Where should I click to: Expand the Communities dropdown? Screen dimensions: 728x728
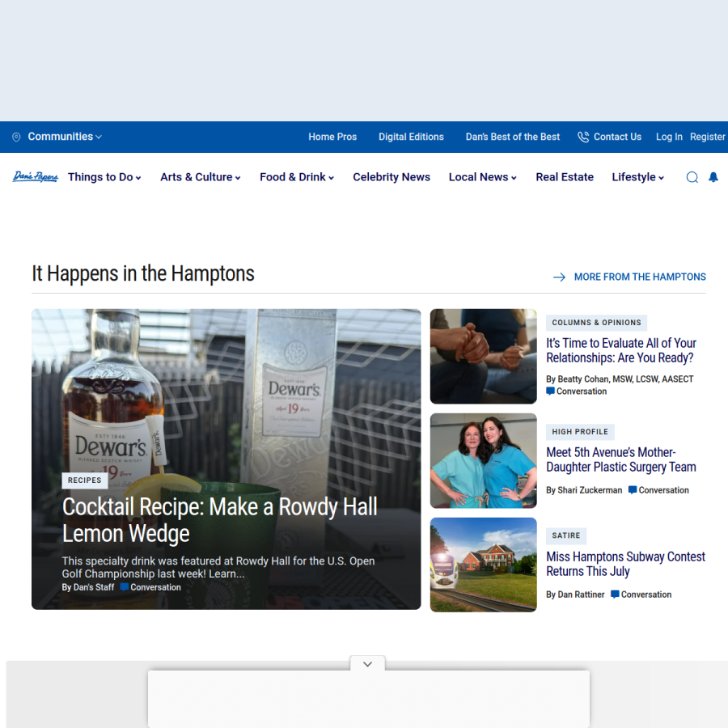[65, 137]
